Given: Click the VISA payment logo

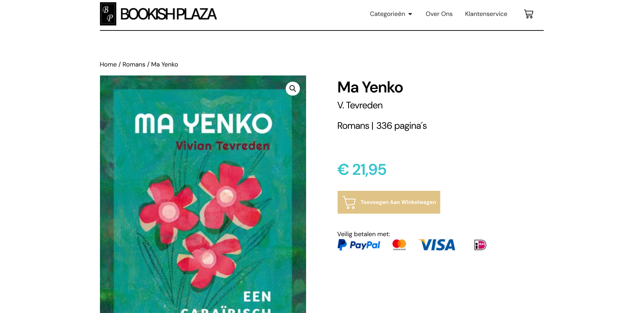Looking at the screenshot, I should (437, 245).
